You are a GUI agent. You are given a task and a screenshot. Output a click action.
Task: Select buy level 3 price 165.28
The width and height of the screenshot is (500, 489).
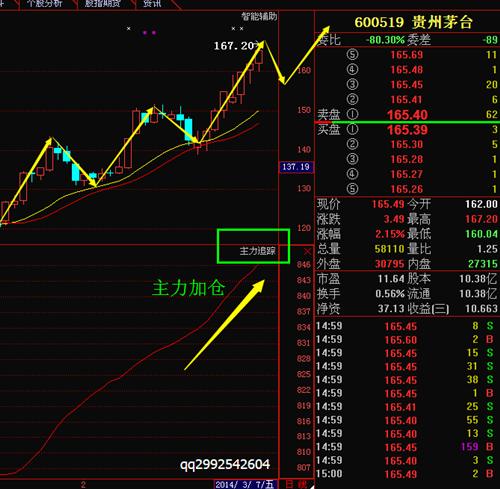(406, 159)
